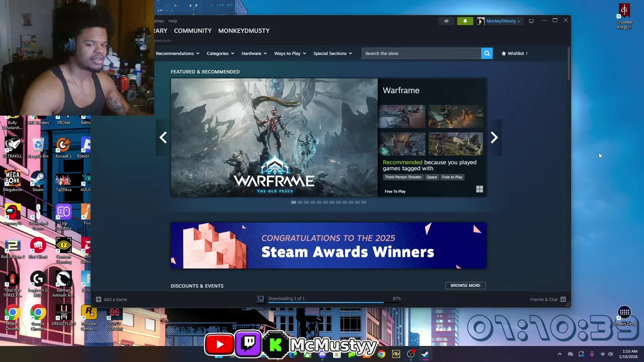Click the Downloading 1 of 1 status
The image size is (644, 362).
point(286,298)
